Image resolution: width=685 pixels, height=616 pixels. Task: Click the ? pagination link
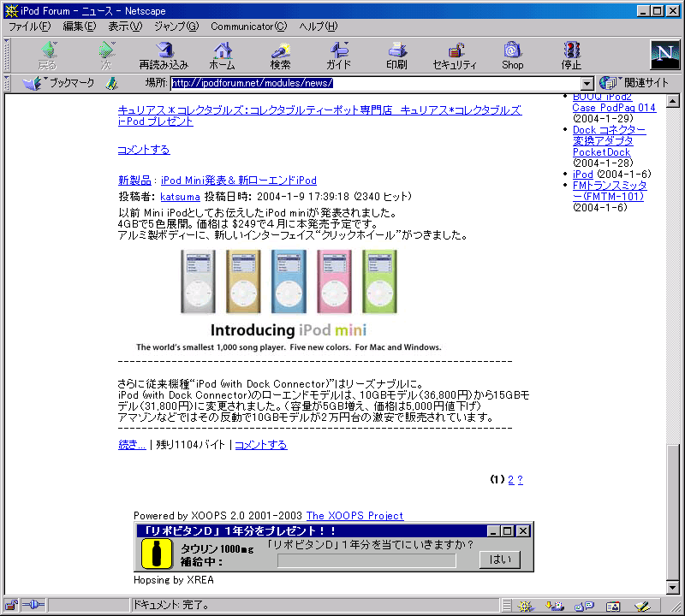coord(520,480)
